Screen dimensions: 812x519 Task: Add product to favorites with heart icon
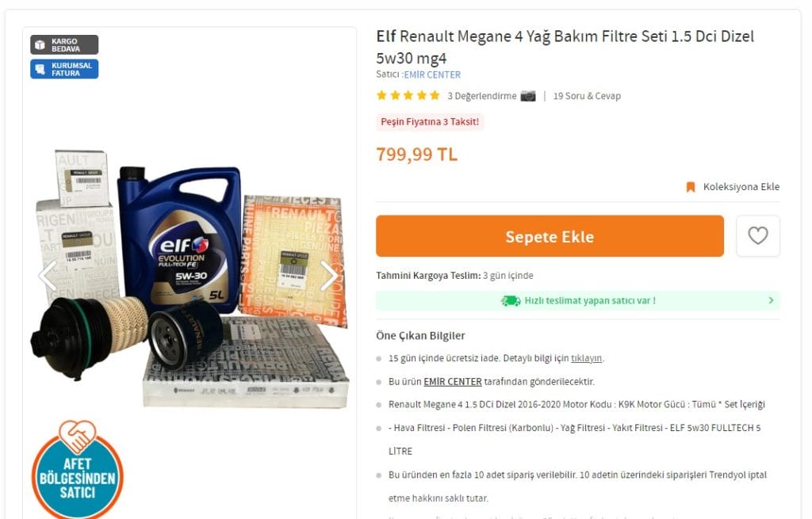[x=757, y=236]
